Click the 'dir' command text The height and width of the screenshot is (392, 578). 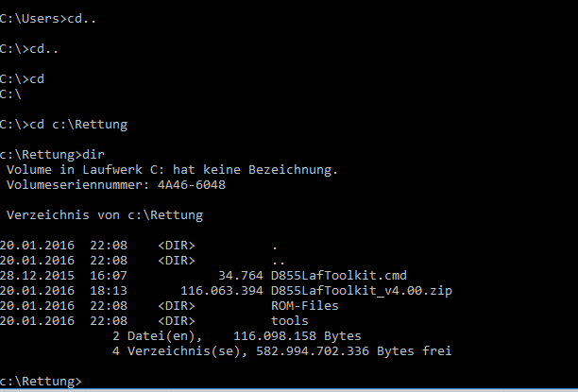(93, 155)
